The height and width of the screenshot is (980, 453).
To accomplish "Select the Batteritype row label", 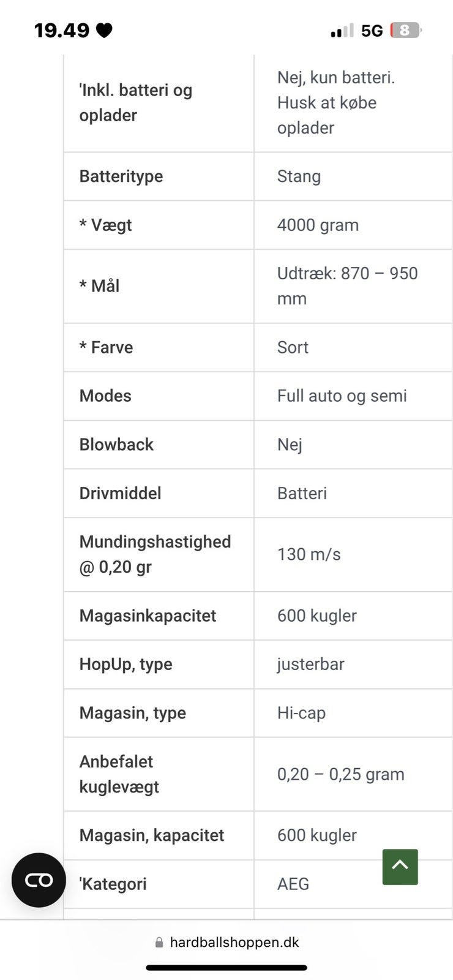I will 121,176.
